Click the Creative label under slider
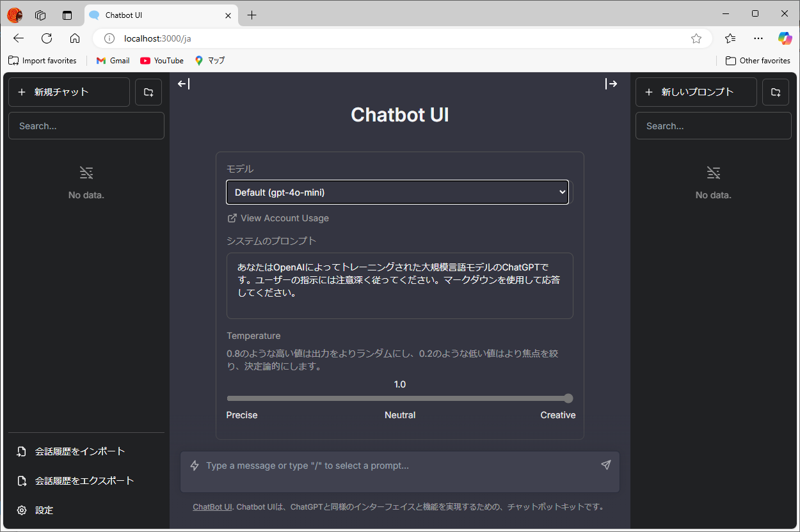Viewport: 800px width, 532px height. (558, 415)
